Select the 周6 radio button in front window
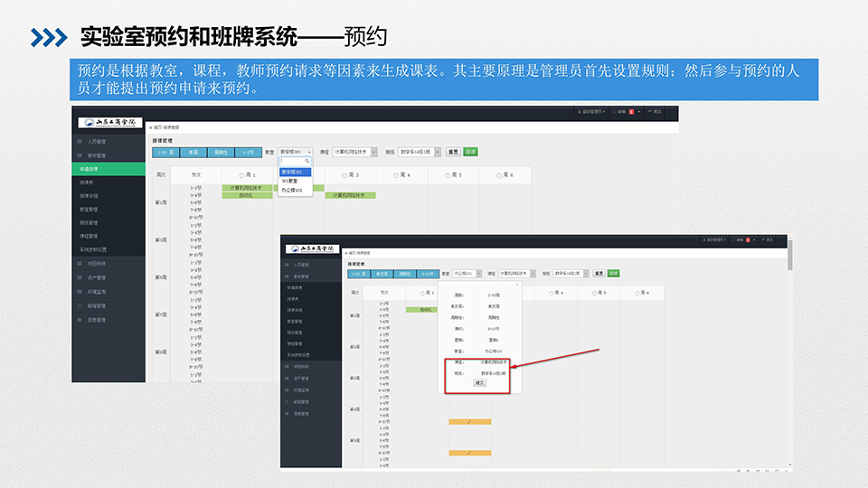Screen dimensions: 868x488 point(638,293)
